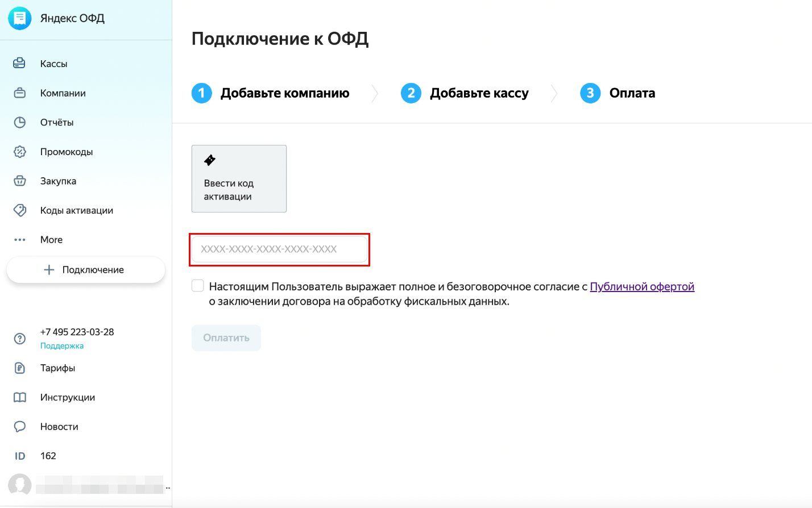This screenshot has width=812, height=508.
Task: Click the Новости speech bubble icon
Action: point(20,426)
